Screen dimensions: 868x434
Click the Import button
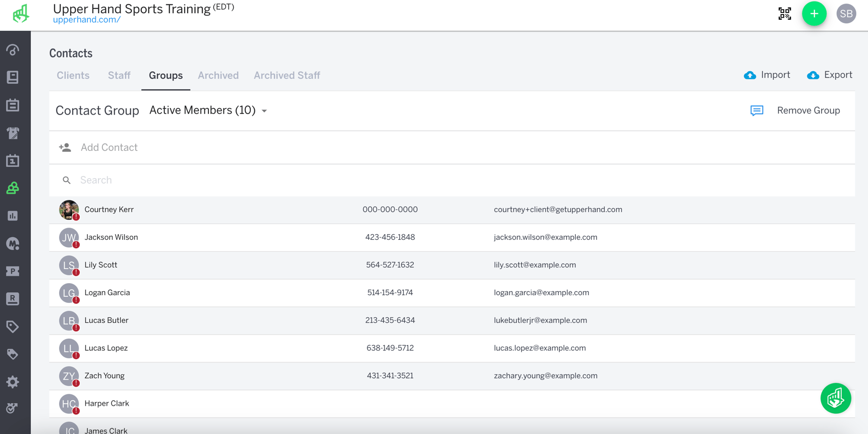[x=767, y=75]
